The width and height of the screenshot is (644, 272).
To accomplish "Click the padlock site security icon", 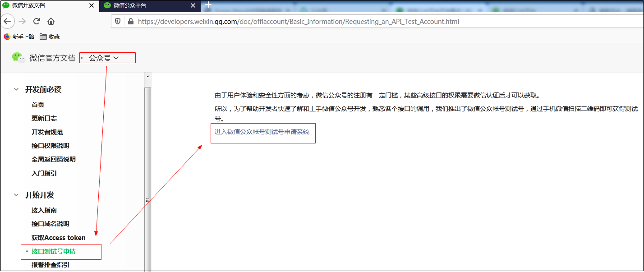I will tap(131, 21).
